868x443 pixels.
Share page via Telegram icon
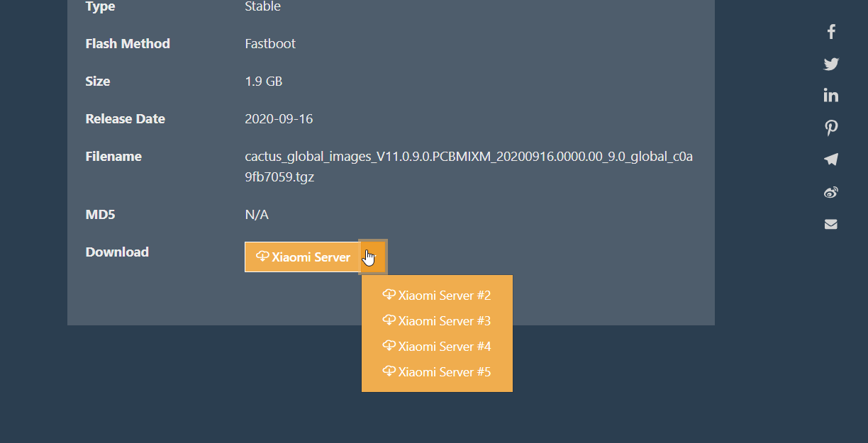pyautogui.click(x=831, y=159)
